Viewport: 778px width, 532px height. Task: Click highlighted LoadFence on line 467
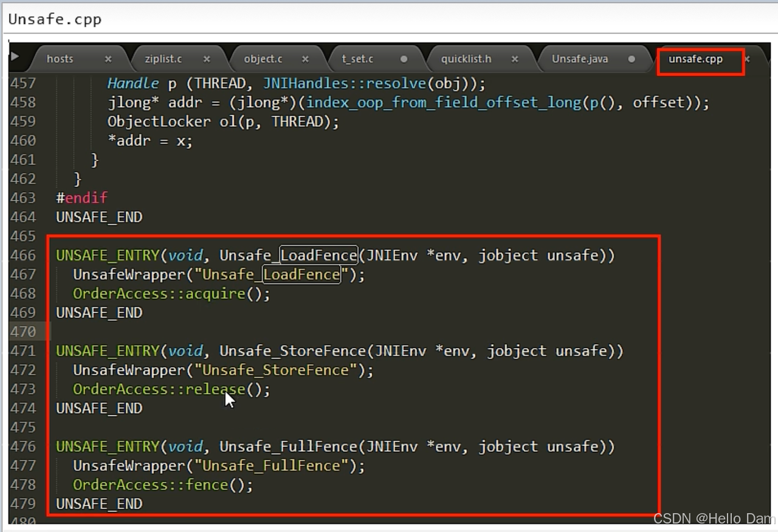[x=301, y=275]
